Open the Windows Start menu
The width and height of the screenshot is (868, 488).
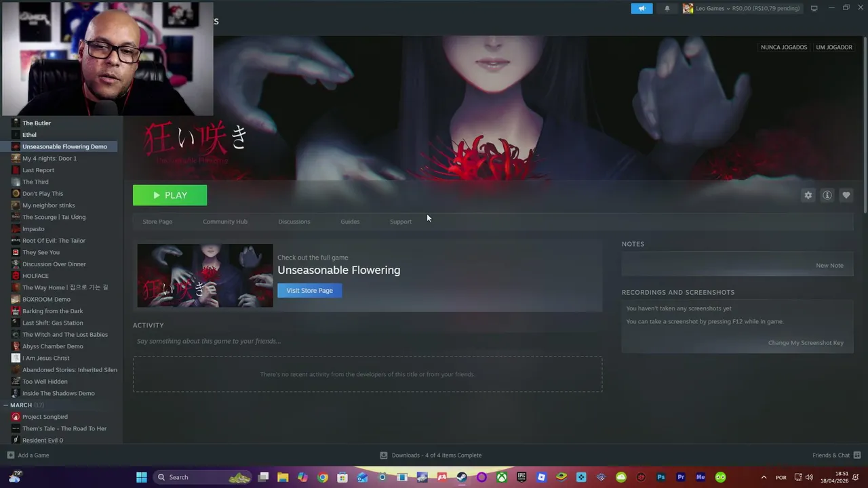click(x=141, y=477)
